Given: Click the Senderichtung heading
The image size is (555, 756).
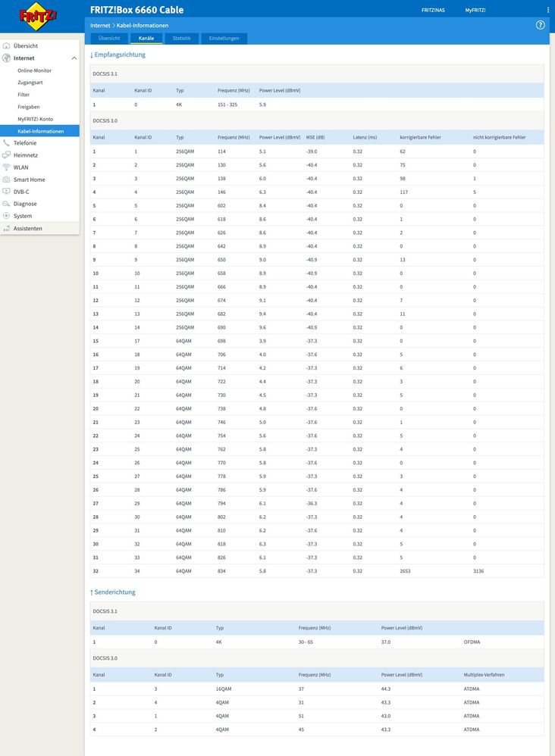Looking at the screenshot, I should pos(113,592).
